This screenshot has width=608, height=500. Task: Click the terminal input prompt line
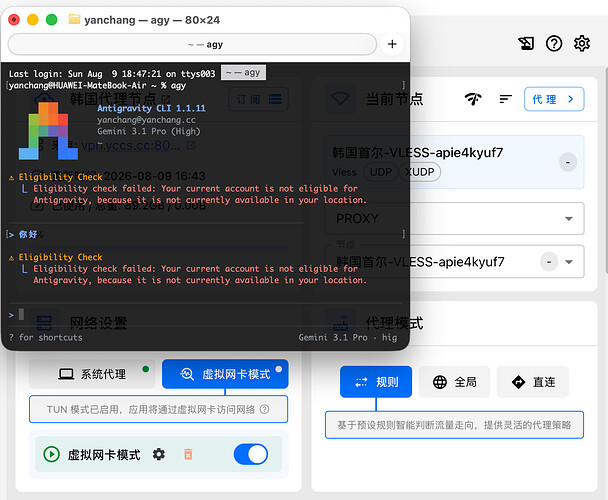coord(206,315)
